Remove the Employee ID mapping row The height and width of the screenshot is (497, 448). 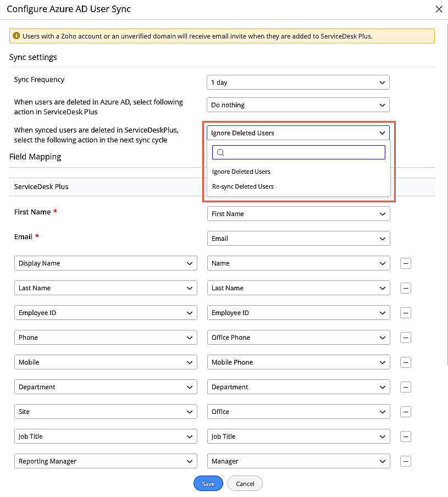point(406,313)
